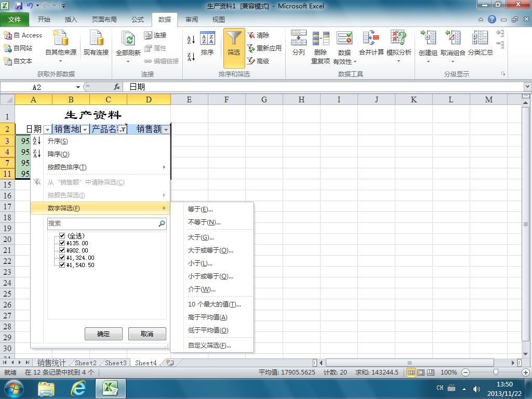Open the 产品名 filtered column dropdown
The width and height of the screenshot is (532, 399).
pos(123,129)
